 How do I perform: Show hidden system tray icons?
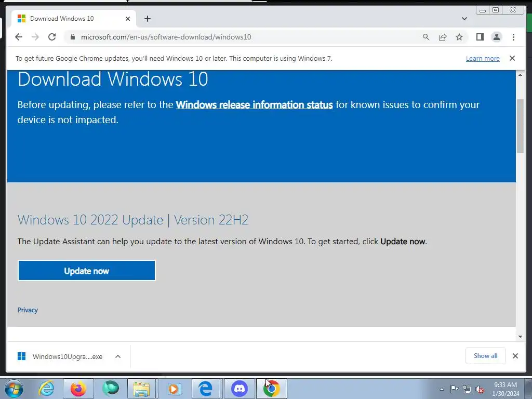click(x=442, y=389)
